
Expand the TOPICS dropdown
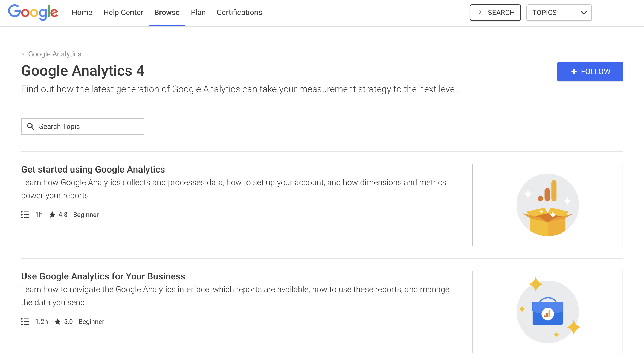559,13
